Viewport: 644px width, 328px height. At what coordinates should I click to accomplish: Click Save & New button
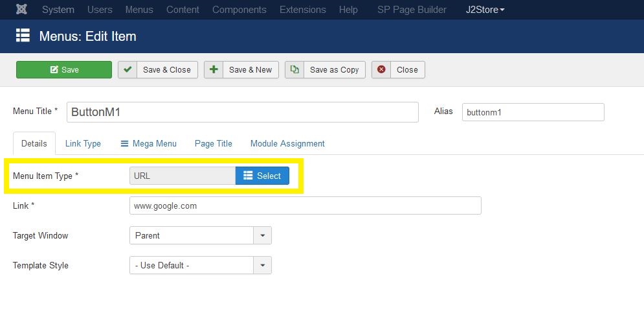(241, 69)
